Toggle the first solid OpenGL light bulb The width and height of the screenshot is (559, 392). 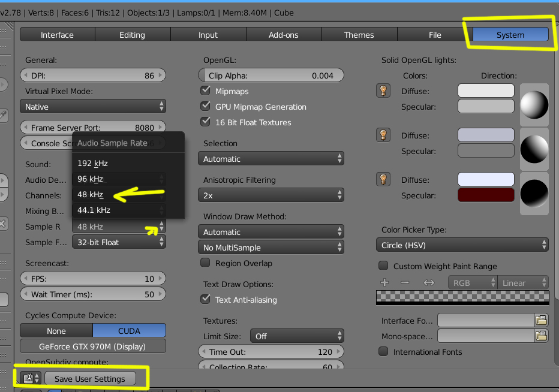click(x=383, y=91)
